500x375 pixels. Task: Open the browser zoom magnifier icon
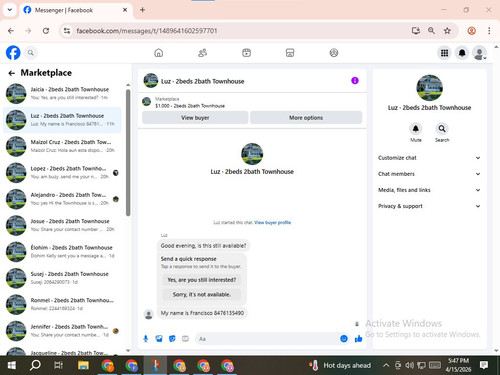(x=431, y=31)
